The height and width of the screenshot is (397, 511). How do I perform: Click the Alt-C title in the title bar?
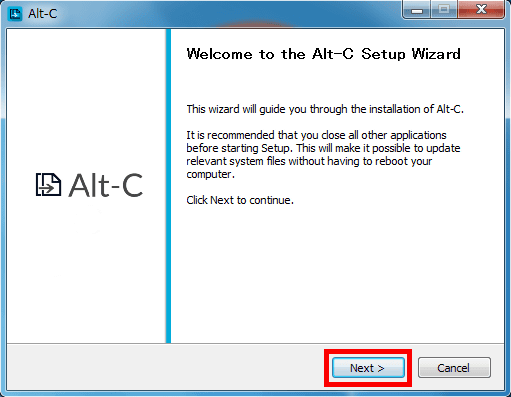[43, 14]
